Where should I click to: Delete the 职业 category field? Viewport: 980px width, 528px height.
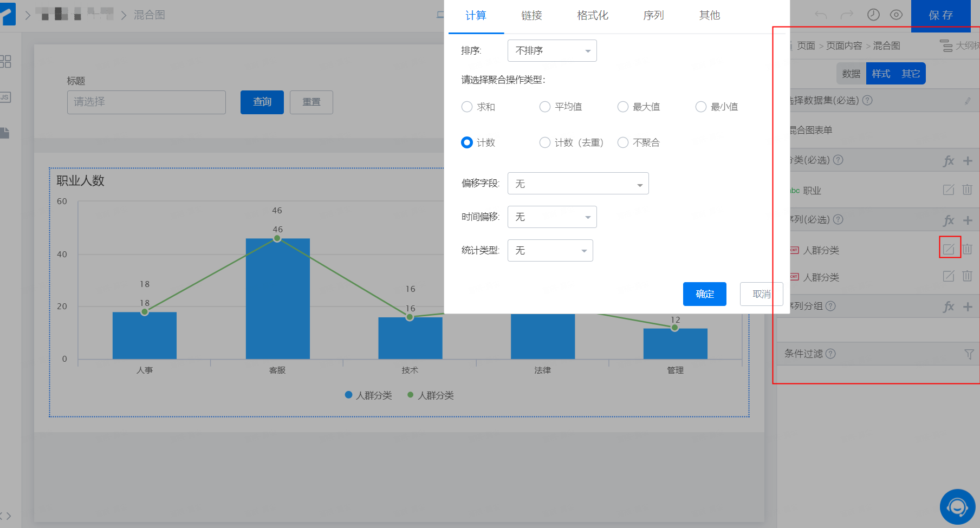click(x=967, y=190)
